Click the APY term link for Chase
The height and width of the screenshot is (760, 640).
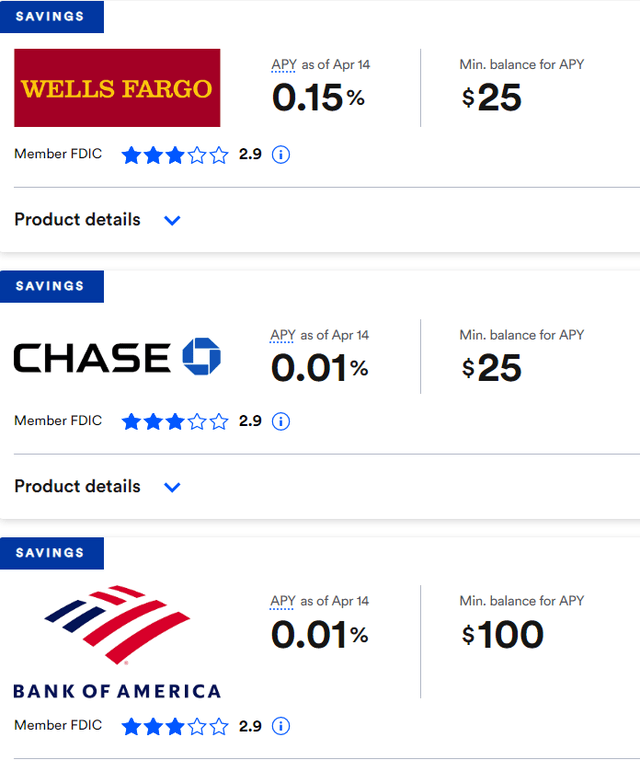point(283,335)
